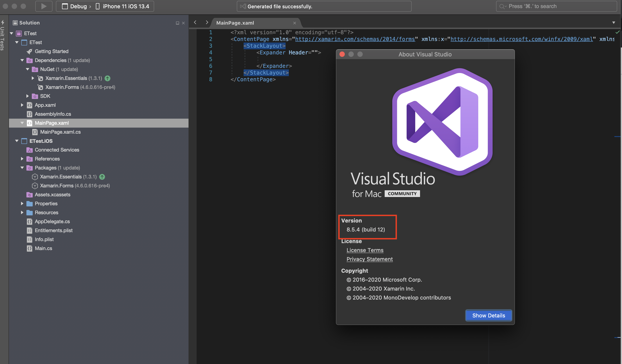
Task: Click Show Details in the About dialog
Action: click(x=489, y=315)
